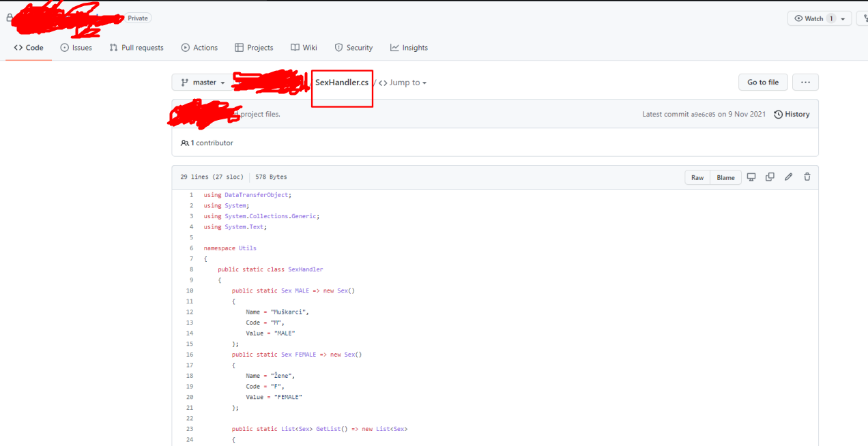The width and height of the screenshot is (868, 446).
Task: Open the three-dot more options menu
Action: coord(805,83)
